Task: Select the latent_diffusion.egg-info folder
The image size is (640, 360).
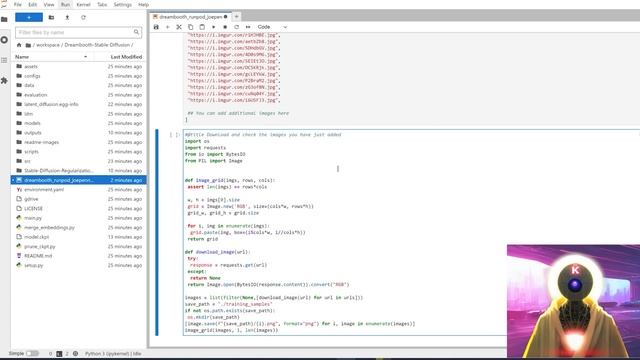Action: point(78,104)
